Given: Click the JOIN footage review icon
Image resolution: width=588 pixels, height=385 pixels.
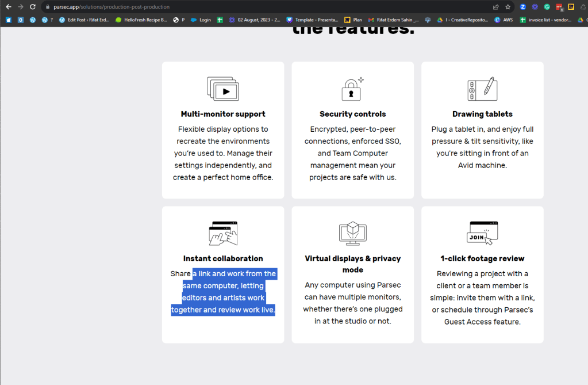Looking at the screenshot, I should [x=482, y=233].
